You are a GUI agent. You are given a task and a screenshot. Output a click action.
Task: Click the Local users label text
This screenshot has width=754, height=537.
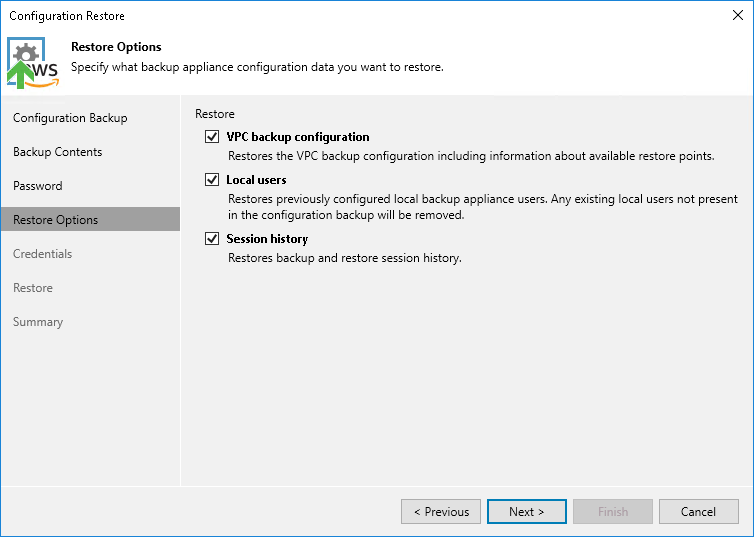(257, 180)
